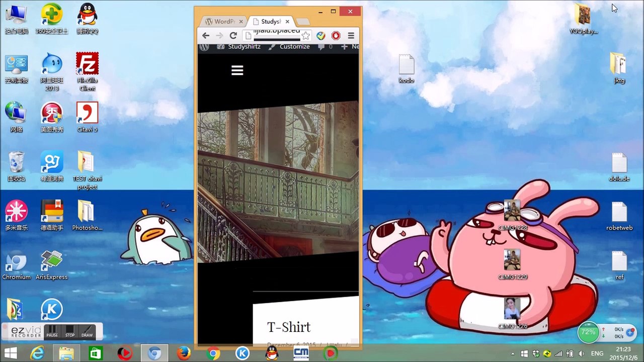Open the Windows Store taskbar icon
Screen dimensions: 644x362
(x=96, y=354)
